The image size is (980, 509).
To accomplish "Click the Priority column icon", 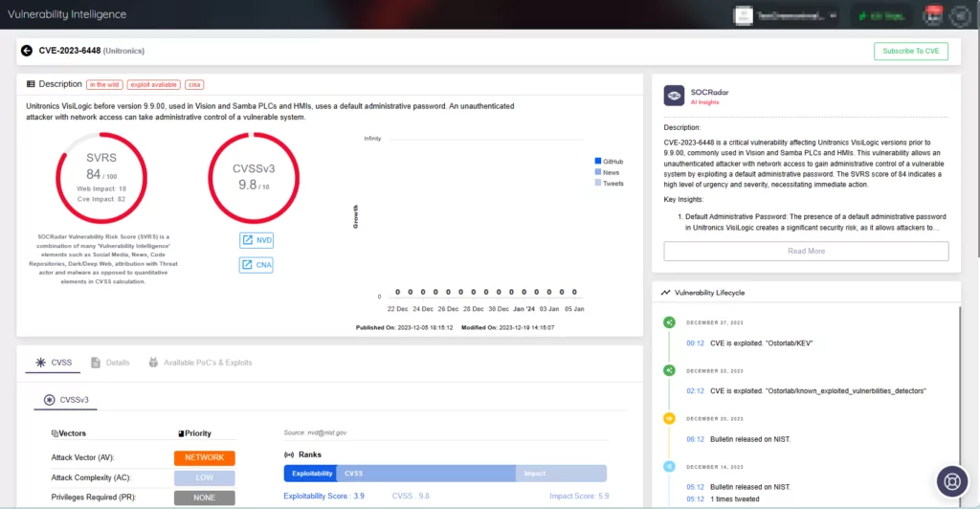I will point(181,433).
